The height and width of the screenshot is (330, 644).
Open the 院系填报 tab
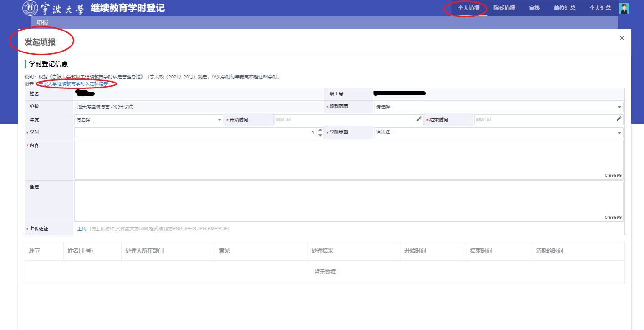click(504, 8)
